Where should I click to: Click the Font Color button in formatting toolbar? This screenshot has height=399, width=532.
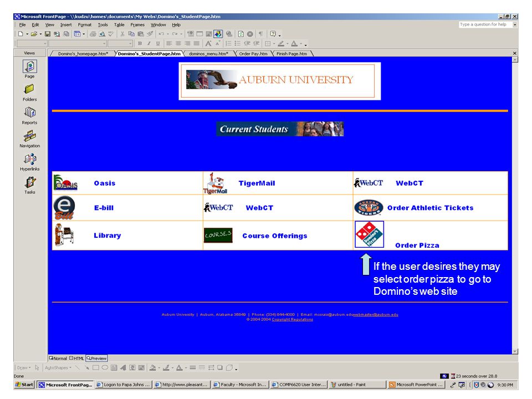(x=294, y=43)
